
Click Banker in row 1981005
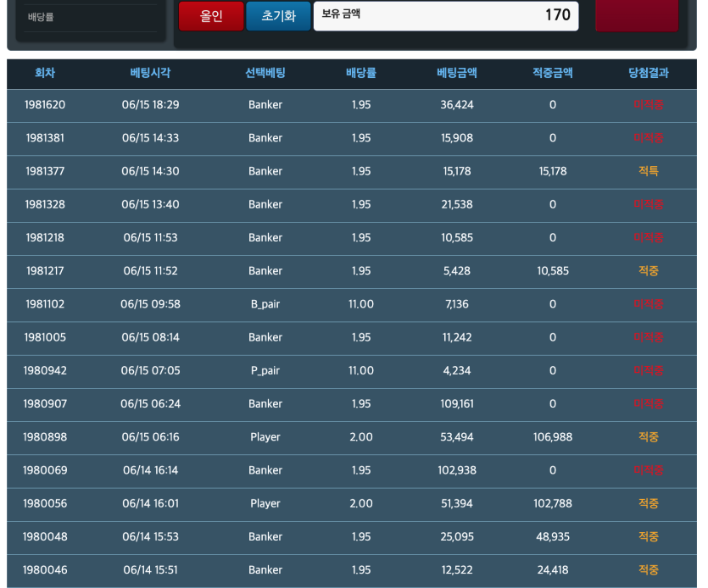(265, 337)
